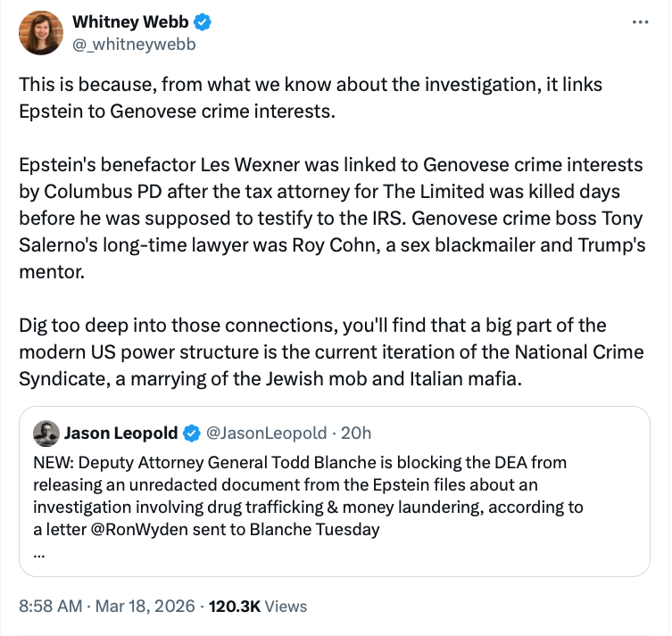
Task: Click the paragraph mentioning National Crime Syndicate
Action: point(330,351)
